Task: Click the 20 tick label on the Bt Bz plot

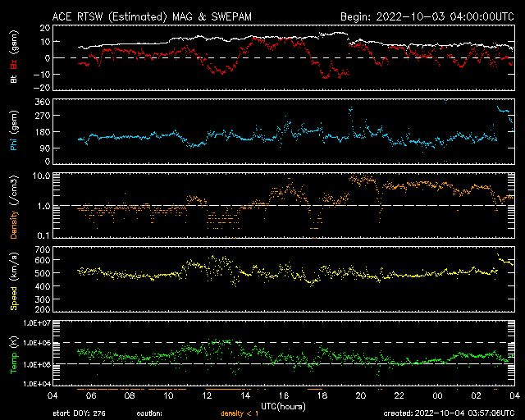Action: point(45,28)
